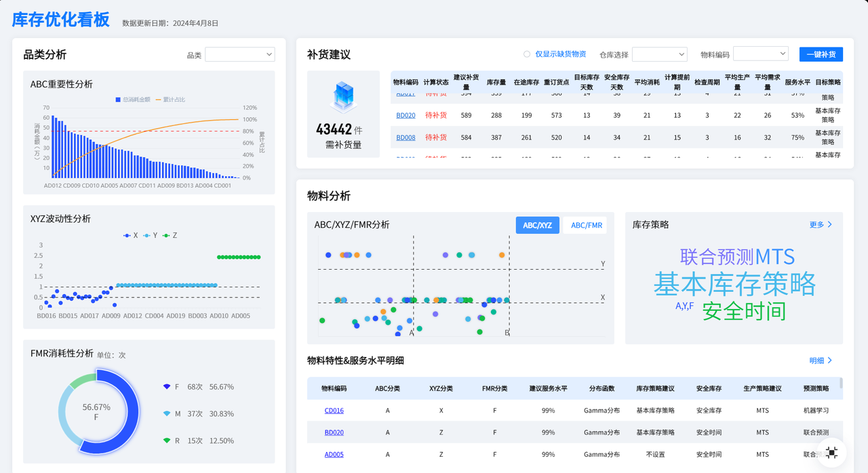Screen dimensions: 868x473
Task: Toggle the M legend diamond in FMR chart
Action: pyautogui.click(x=167, y=413)
